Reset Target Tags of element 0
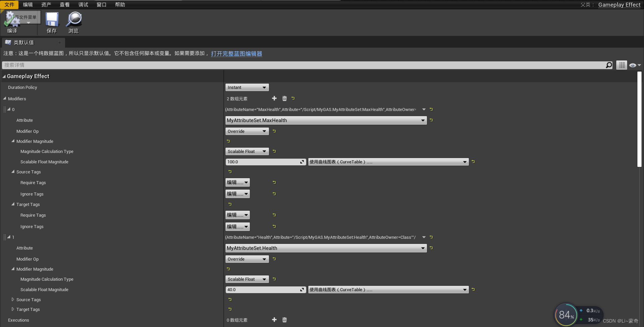 coord(230,204)
